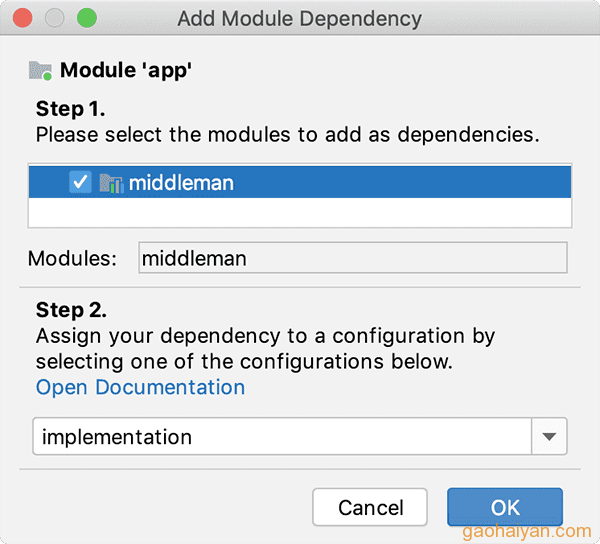Click the green zoom window button
This screenshot has width=600, height=544.
pos(87,18)
